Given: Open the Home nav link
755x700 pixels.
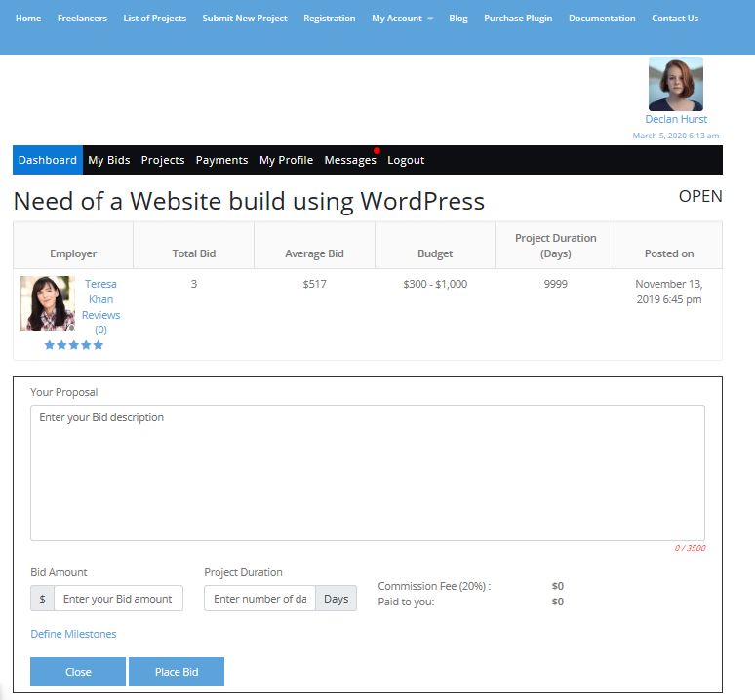Looking at the screenshot, I should click(x=28, y=19).
